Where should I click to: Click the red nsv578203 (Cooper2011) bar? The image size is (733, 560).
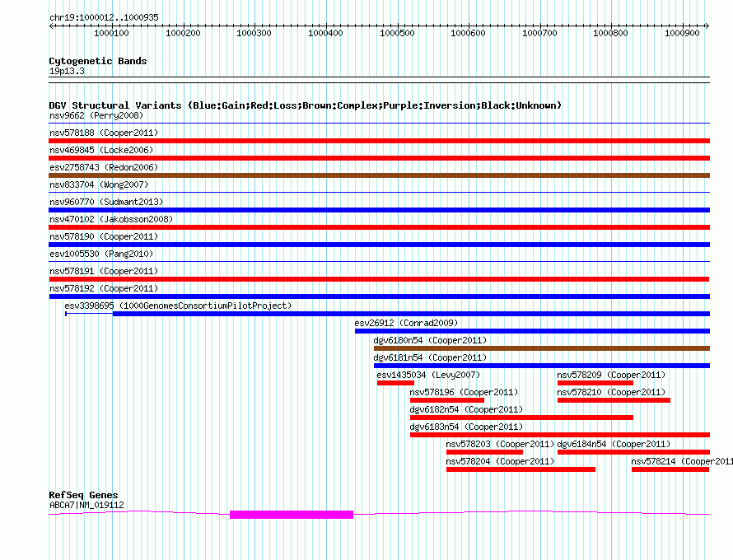484,452
